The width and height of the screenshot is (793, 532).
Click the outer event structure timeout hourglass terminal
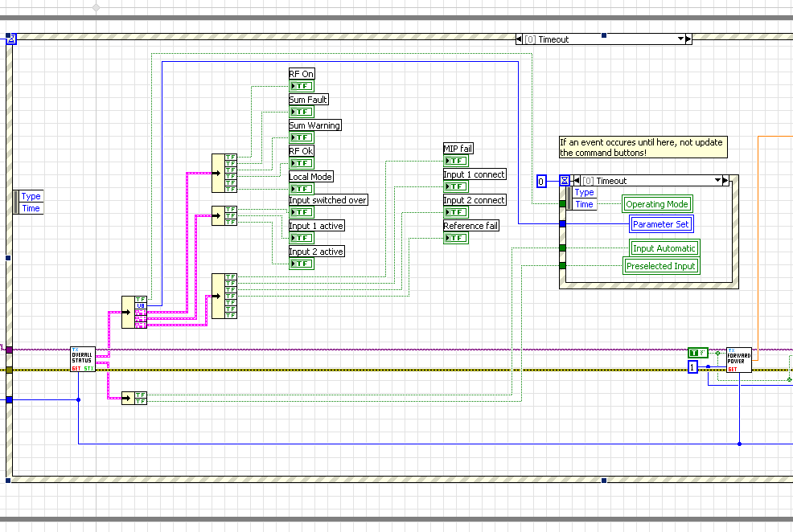coord(11,39)
